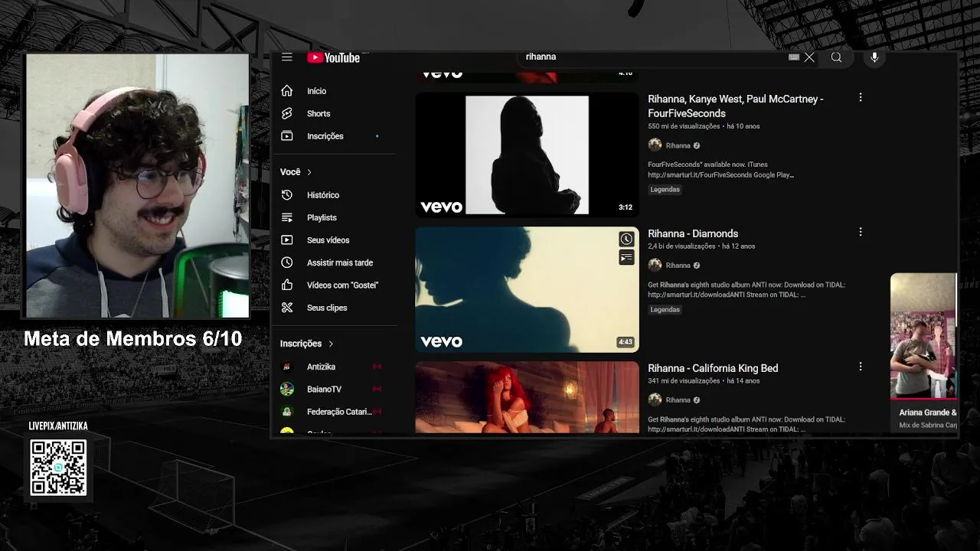This screenshot has height=551, width=980.
Task: Click the streamer webcam feed
Action: tap(138, 185)
